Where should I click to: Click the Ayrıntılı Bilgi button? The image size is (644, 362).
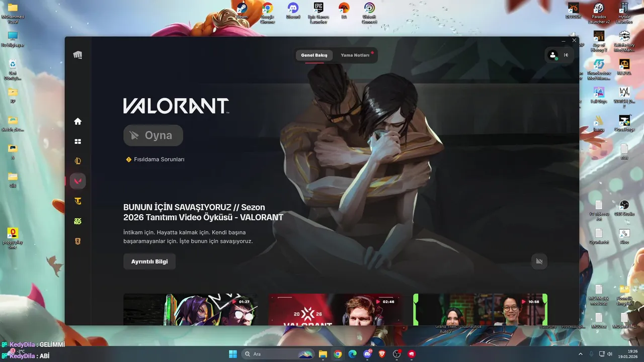pyautogui.click(x=149, y=261)
